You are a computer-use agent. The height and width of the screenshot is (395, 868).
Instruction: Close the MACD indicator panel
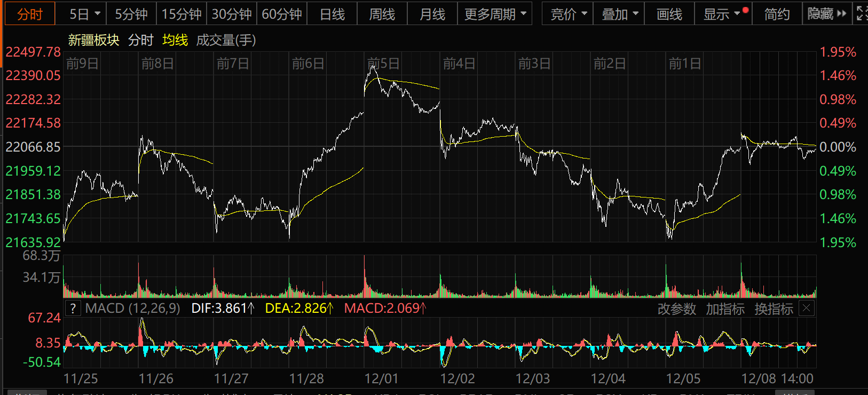[x=807, y=308]
